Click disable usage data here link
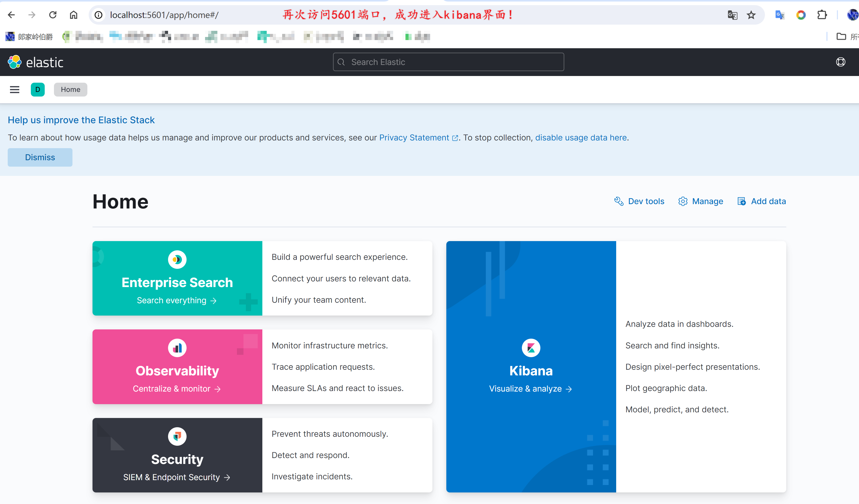The height and width of the screenshot is (504, 859). point(581,138)
